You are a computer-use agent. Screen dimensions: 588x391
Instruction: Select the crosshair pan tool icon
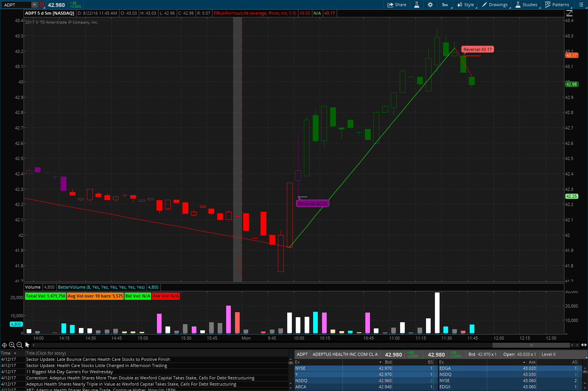[4, 345]
